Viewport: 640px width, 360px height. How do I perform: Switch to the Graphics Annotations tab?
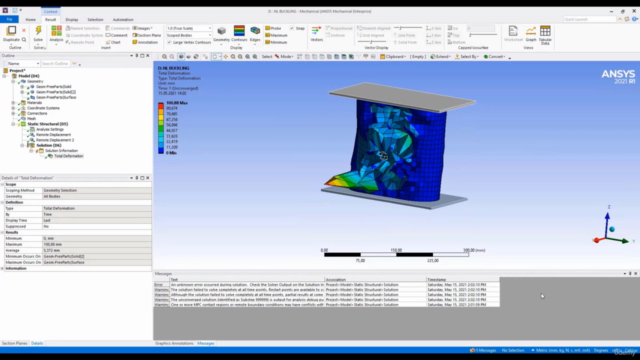(x=174, y=343)
